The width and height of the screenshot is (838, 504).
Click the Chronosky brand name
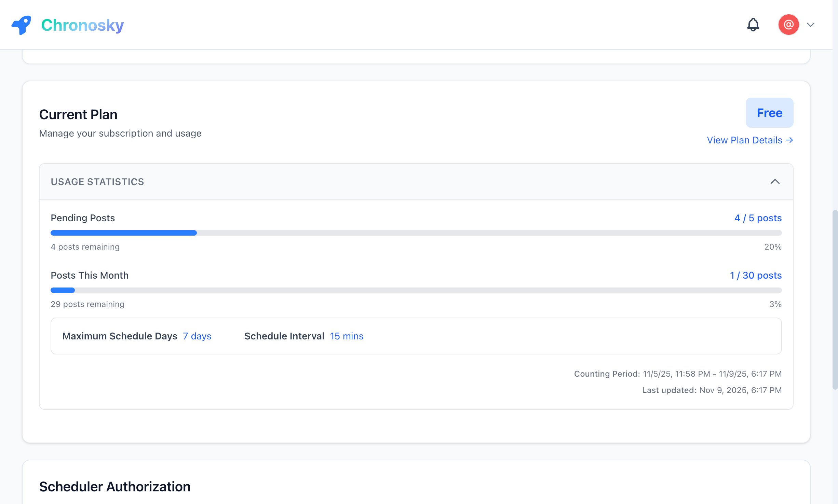coord(82,25)
